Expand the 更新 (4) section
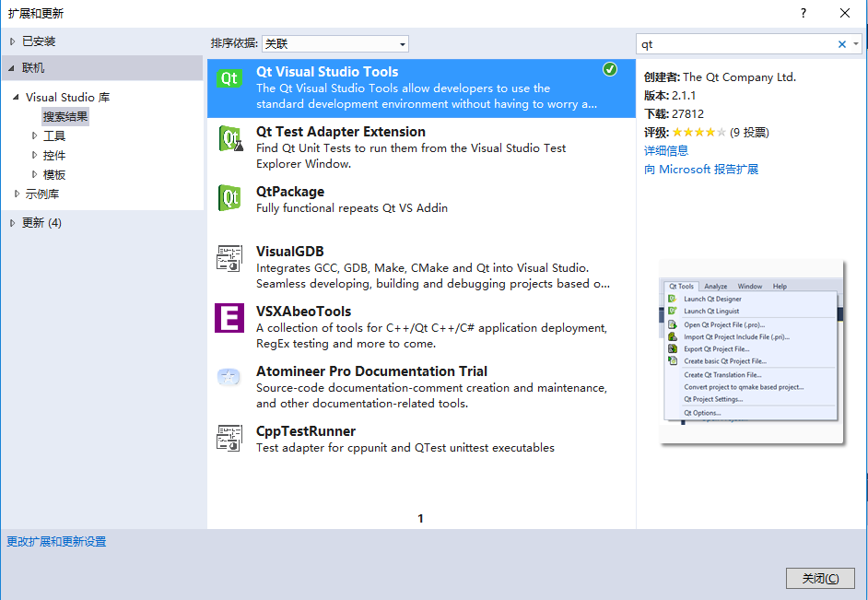The image size is (868, 600). pos(12,223)
